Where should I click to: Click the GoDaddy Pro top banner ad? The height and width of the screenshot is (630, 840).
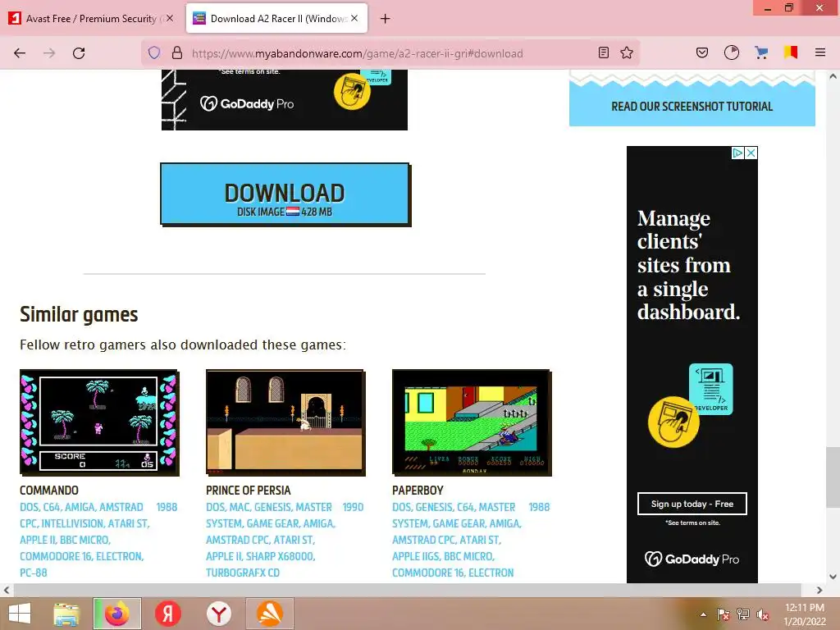point(285,99)
